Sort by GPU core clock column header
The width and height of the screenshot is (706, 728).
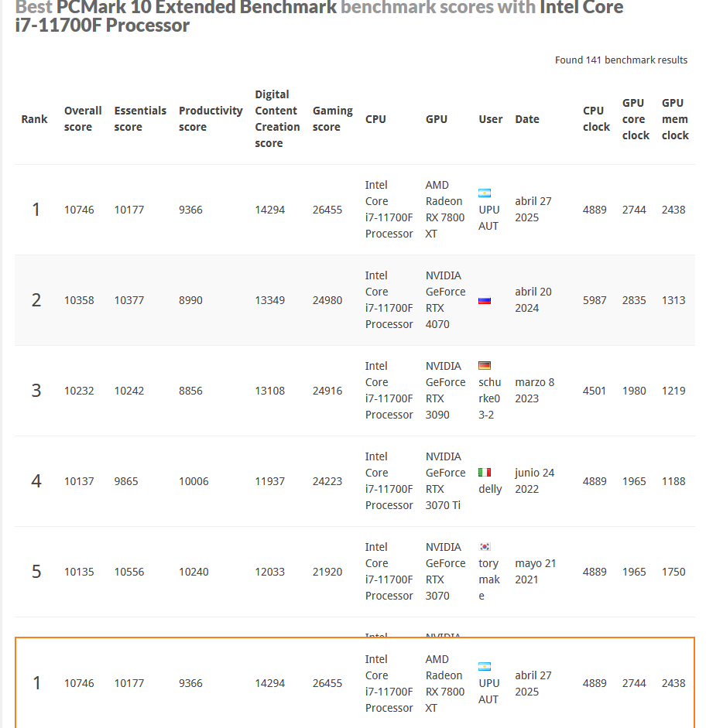[x=636, y=119]
